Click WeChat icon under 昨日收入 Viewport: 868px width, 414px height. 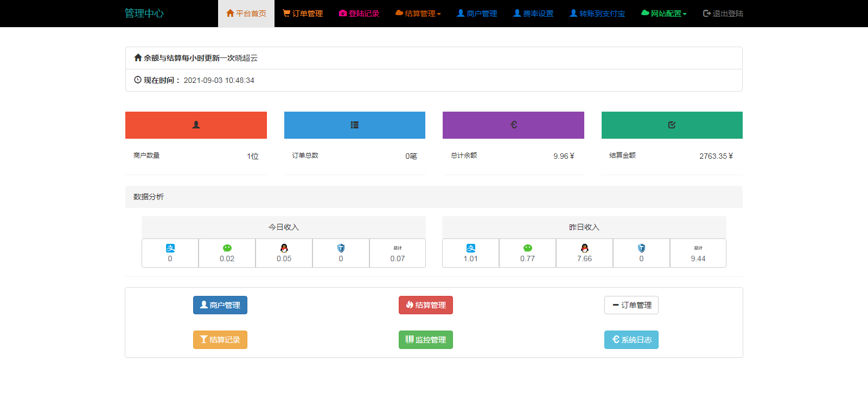(528, 248)
